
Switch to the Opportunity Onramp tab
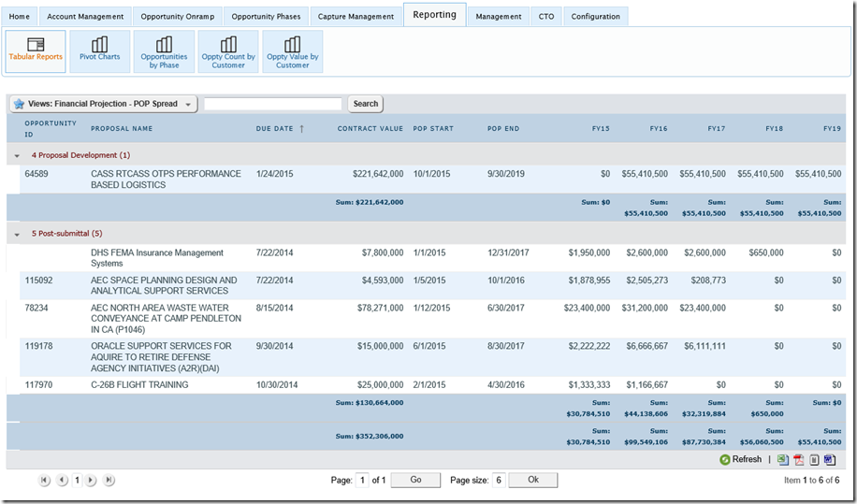point(178,17)
